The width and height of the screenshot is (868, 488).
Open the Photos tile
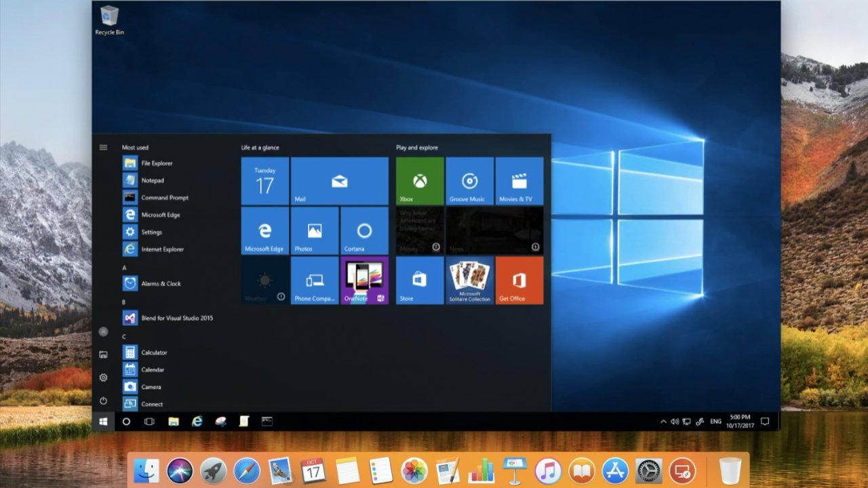[315, 230]
